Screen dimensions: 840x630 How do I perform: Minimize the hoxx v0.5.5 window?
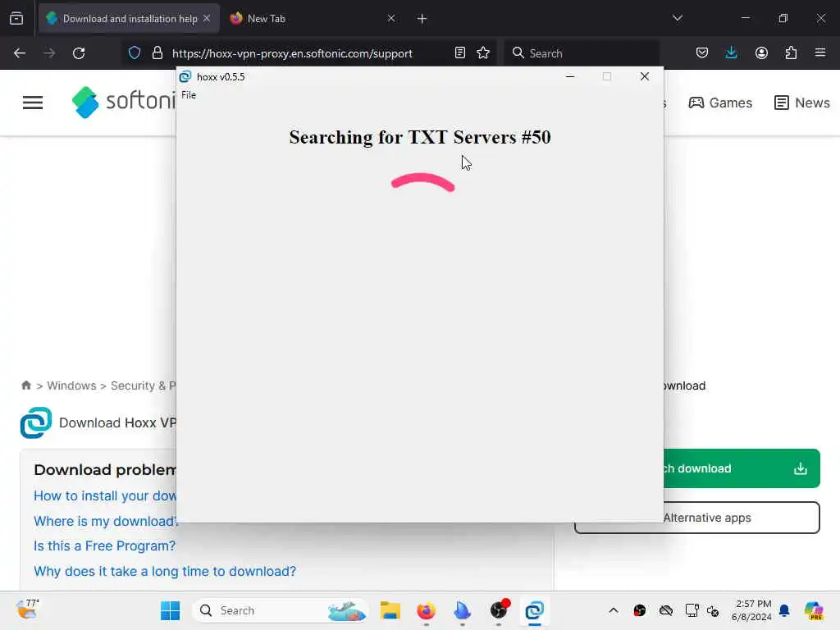coord(570,76)
